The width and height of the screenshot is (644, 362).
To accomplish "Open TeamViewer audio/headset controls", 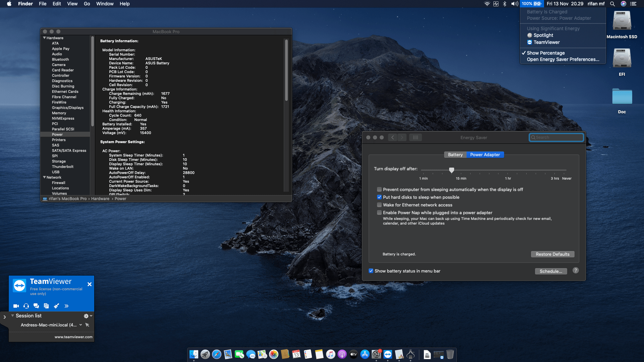I will tap(26, 306).
